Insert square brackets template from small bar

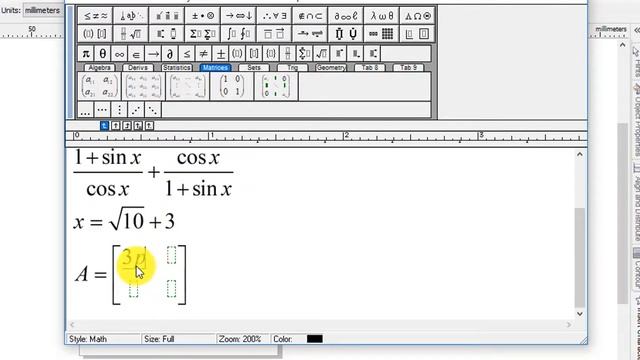pyautogui.click(x=254, y=53)
